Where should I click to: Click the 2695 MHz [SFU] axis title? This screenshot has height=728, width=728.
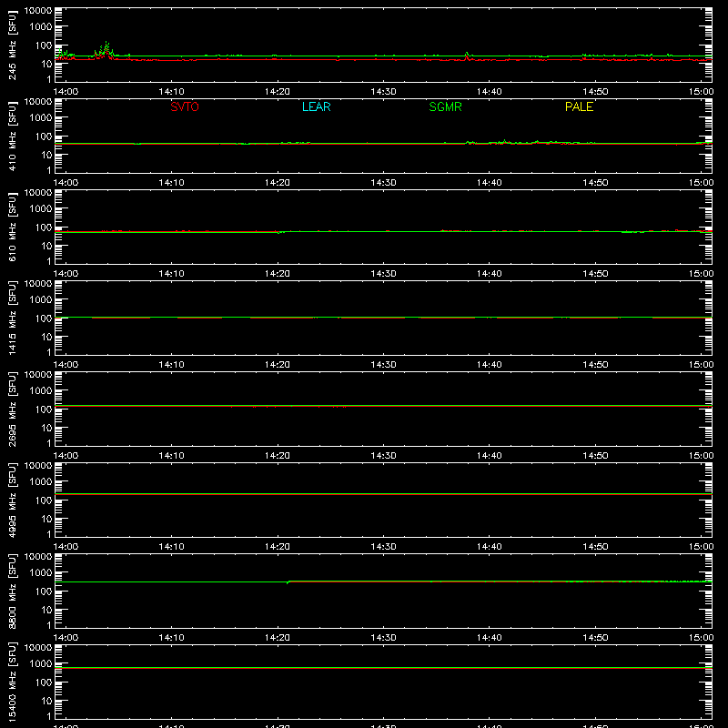tap(12, 409)
